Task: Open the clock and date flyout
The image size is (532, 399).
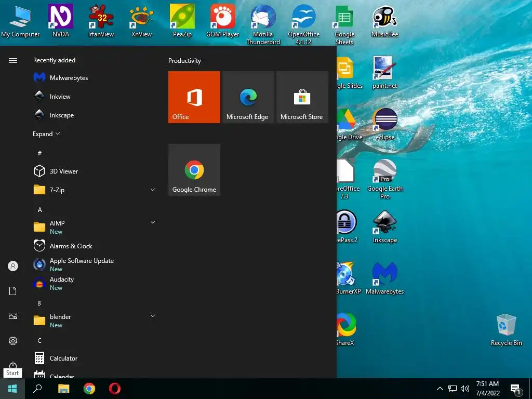Action: (487, 389)
